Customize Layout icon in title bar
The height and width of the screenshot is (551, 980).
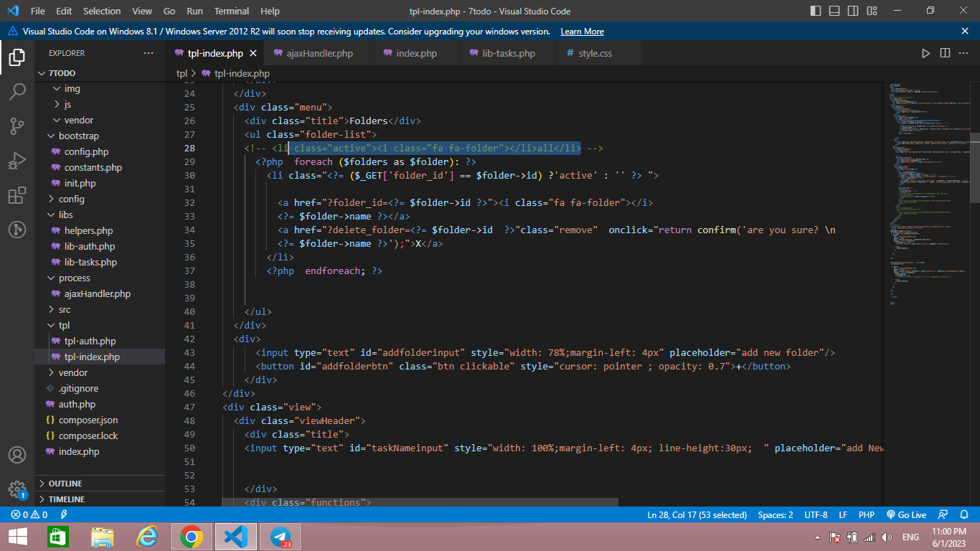[x=872, y=11]
